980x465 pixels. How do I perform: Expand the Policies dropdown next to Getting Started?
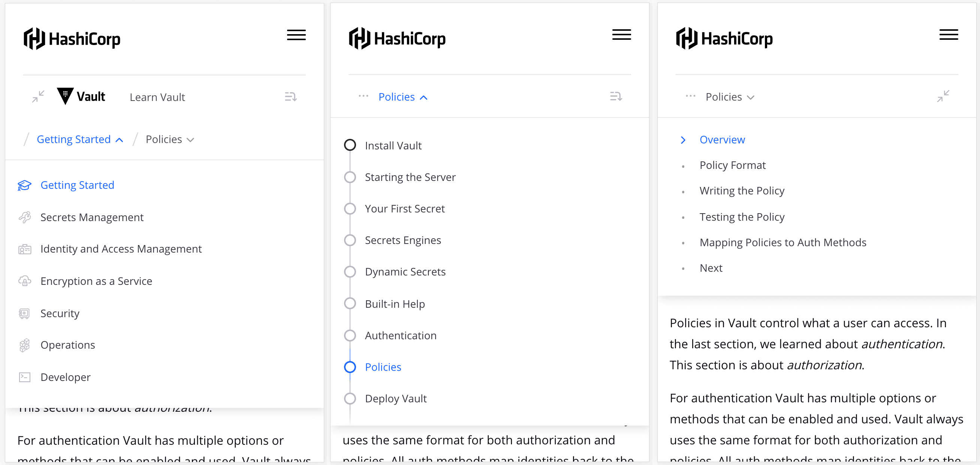coord(170,140)
